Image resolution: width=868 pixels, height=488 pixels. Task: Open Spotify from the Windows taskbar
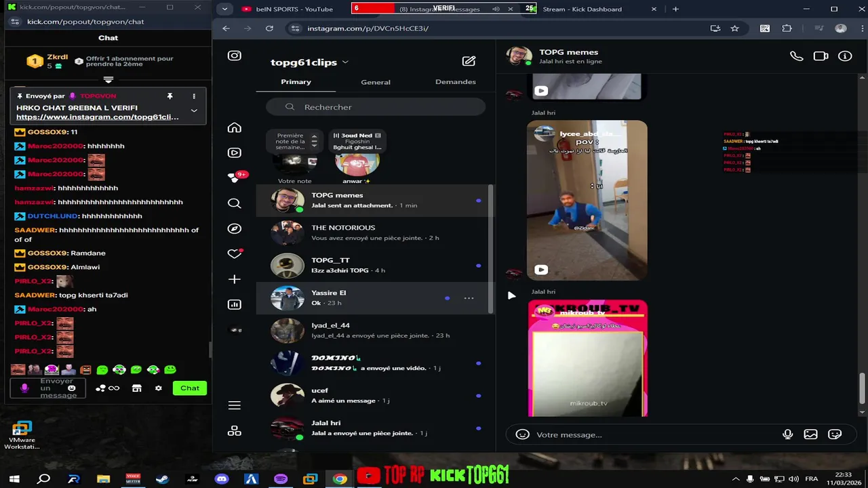[281, 479]
